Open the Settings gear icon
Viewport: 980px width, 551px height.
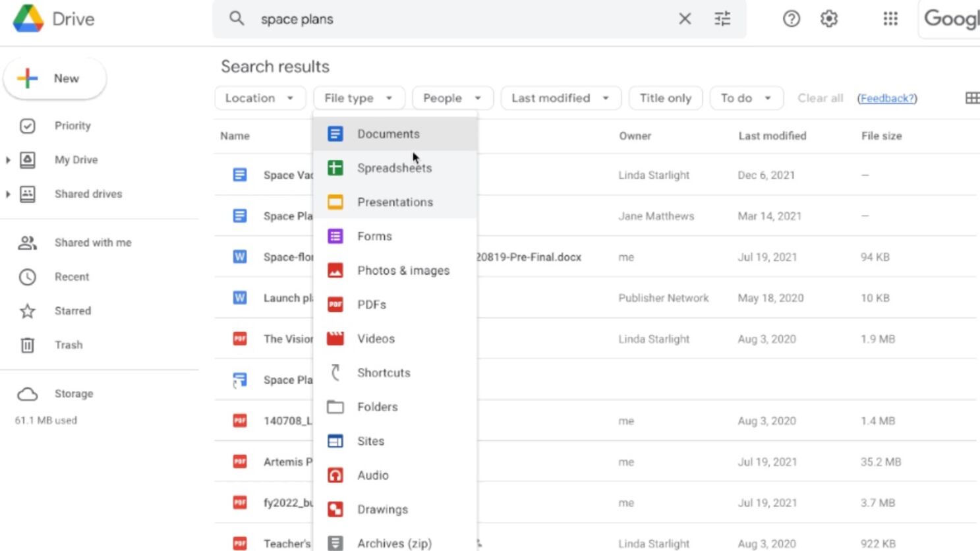coord(828,19)
